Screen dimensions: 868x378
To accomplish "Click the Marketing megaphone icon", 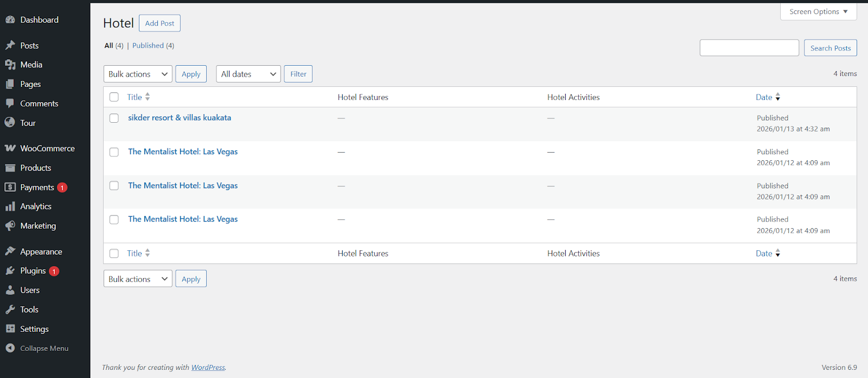I will tap(10, 226).
